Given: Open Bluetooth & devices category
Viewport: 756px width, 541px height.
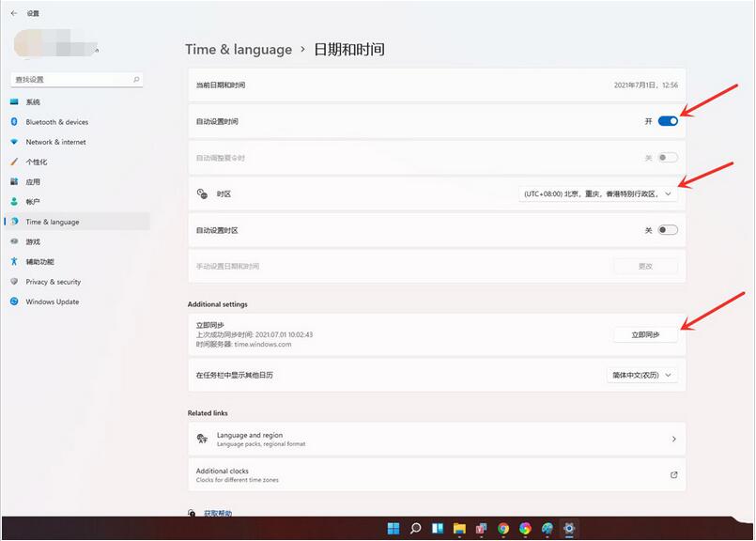Looking at the screenshot, I should [x=77, y=122].
